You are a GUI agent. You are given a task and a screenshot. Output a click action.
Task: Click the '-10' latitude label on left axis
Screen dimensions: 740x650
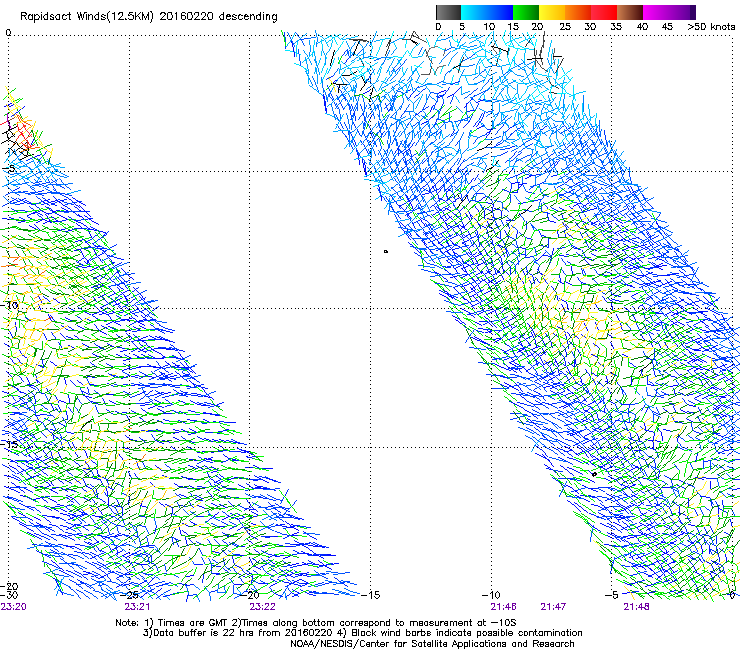click(9, 305)
